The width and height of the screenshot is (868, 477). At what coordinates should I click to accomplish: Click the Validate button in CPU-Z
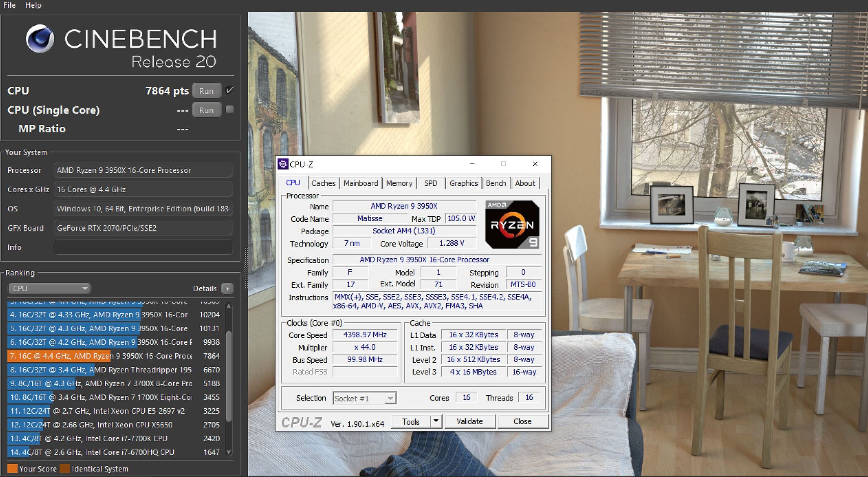coord(469,421)
